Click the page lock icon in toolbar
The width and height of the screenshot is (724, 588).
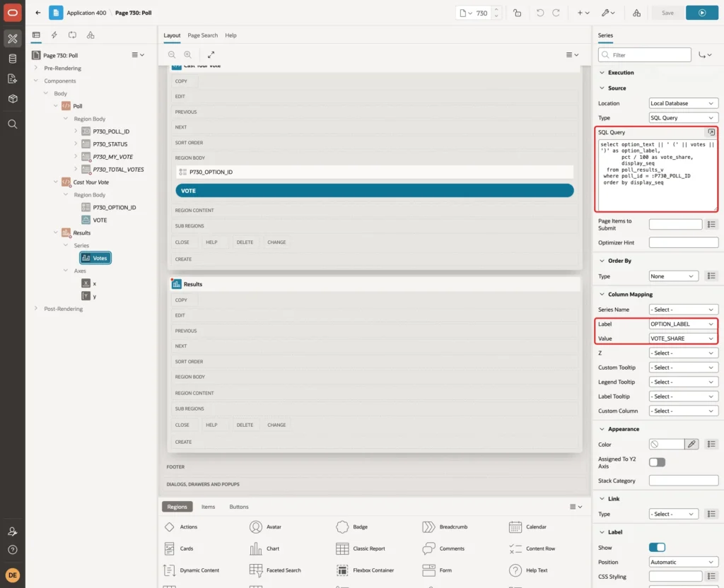[517, 13]
